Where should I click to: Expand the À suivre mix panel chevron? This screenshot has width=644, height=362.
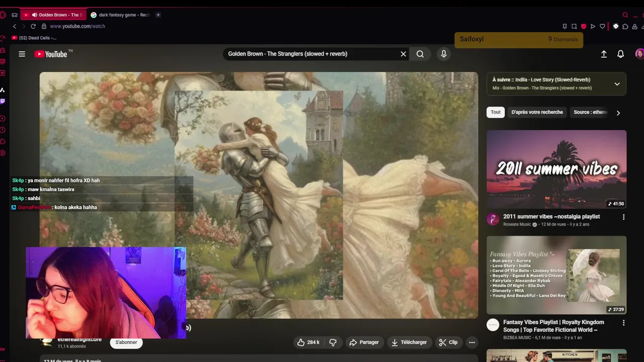(x=617, y=84)
